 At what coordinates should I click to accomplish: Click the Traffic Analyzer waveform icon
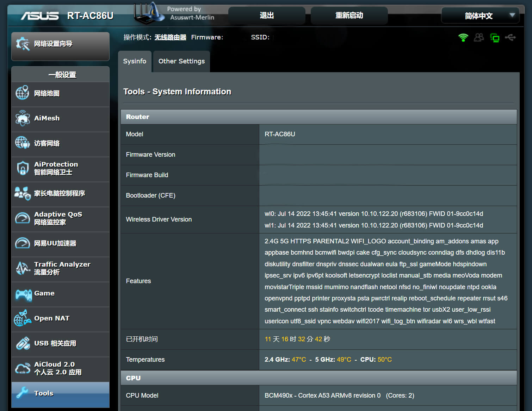[22, 268]
